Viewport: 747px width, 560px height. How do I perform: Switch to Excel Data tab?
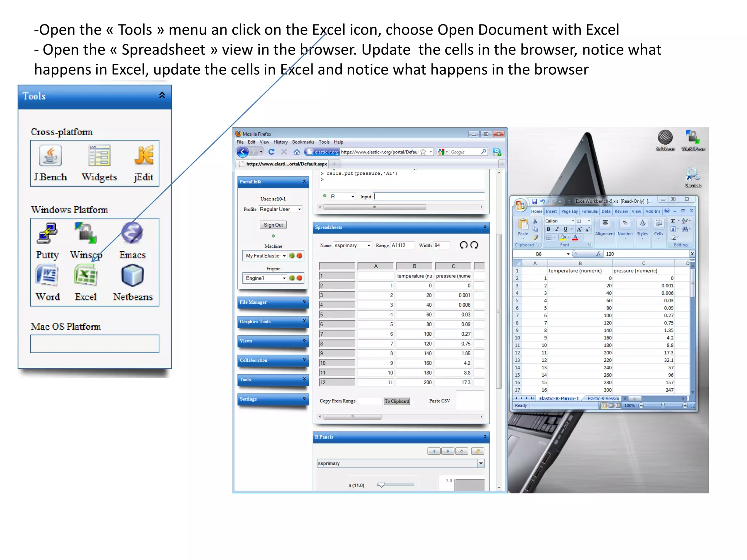(606, 211)
